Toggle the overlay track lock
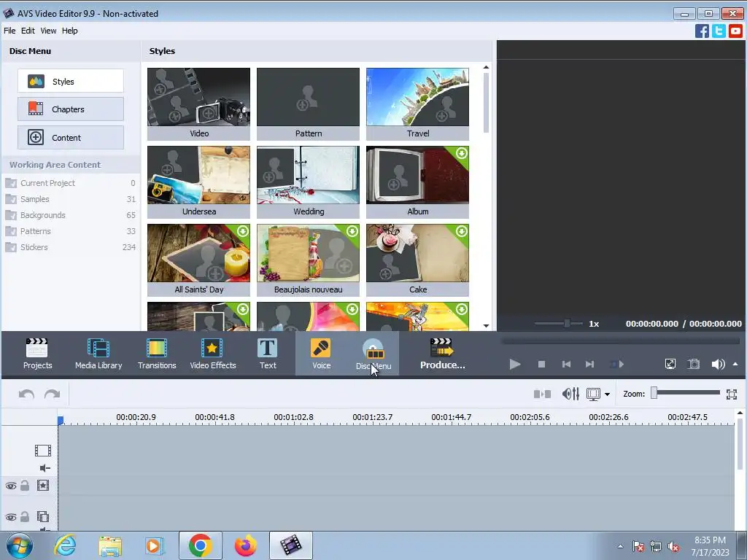 tap(25, 517)
